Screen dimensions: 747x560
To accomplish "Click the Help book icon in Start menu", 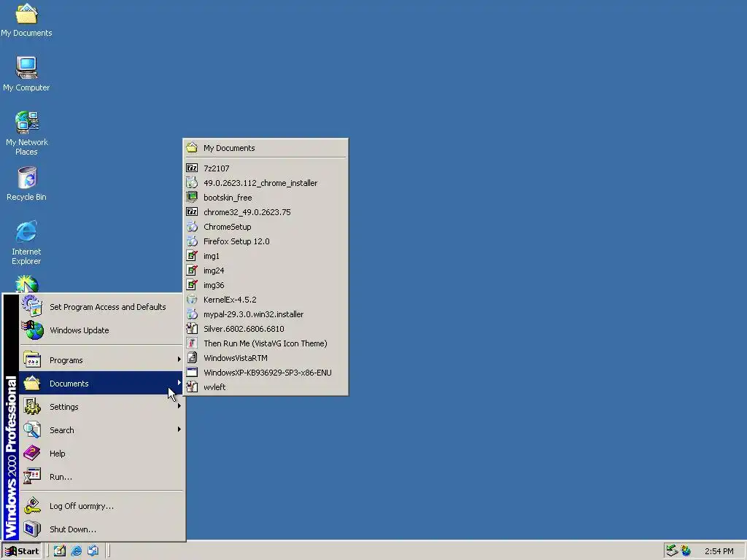I will point(32,454).
